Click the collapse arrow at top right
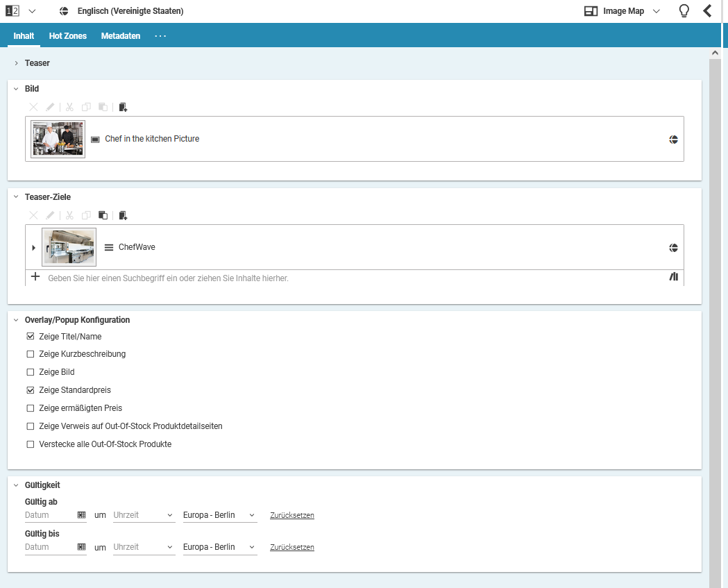728x588 pixels. coord(707,11)
